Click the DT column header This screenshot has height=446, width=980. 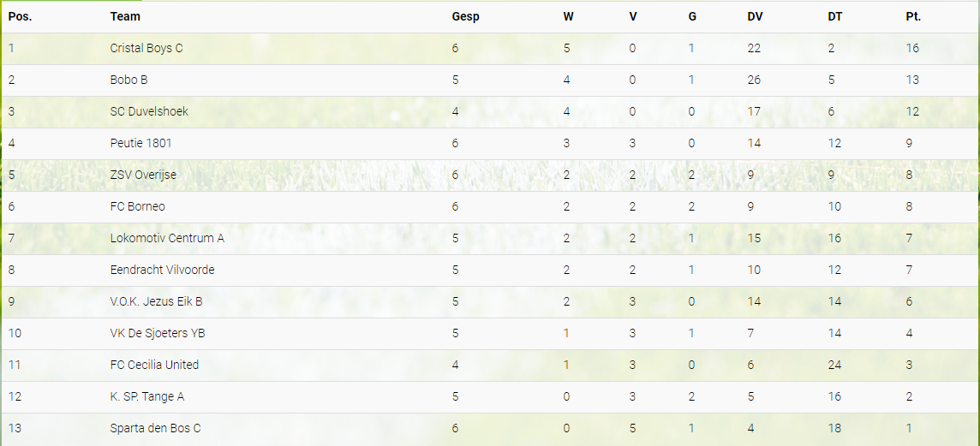tap(834, 16)
